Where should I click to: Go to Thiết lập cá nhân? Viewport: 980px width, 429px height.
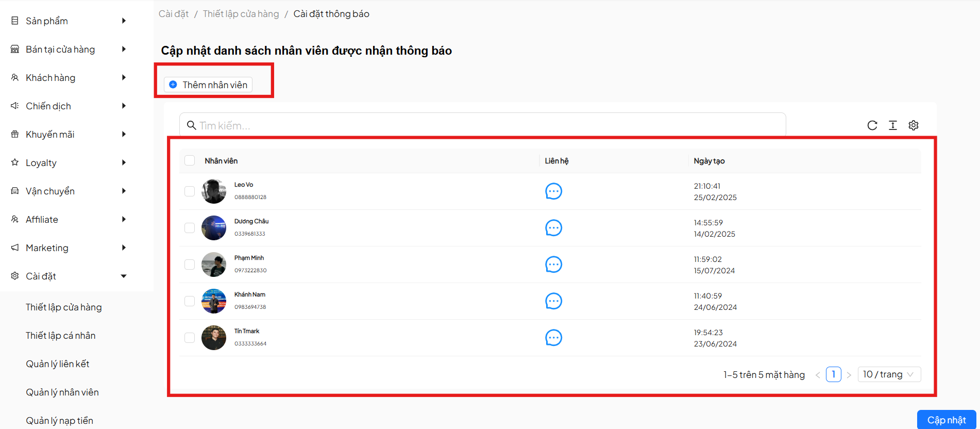pyautogui.click(x=61, y=336)
